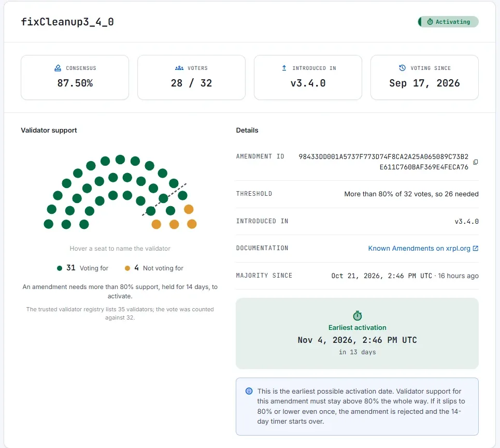Select the Sep 17, 2026 voting since date
The height and width of the screenshot is (448, 500).
click(x=424, y=83)
